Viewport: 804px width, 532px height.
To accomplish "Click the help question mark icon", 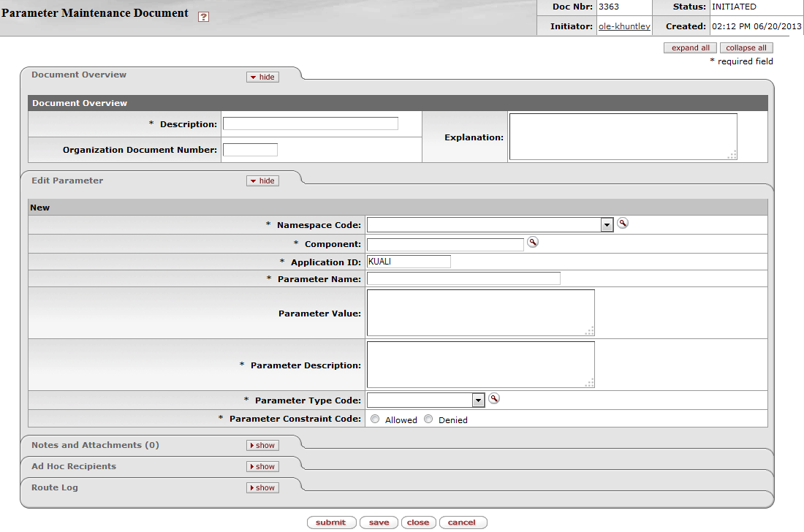I will coord(203,17).
